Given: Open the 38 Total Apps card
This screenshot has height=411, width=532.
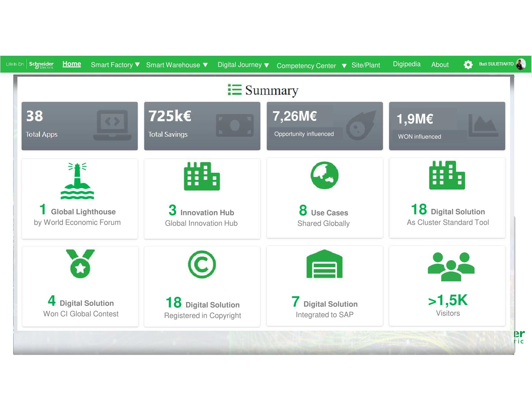Looking at the screenshot, I should pyautogui.click(x=79, y=126).
